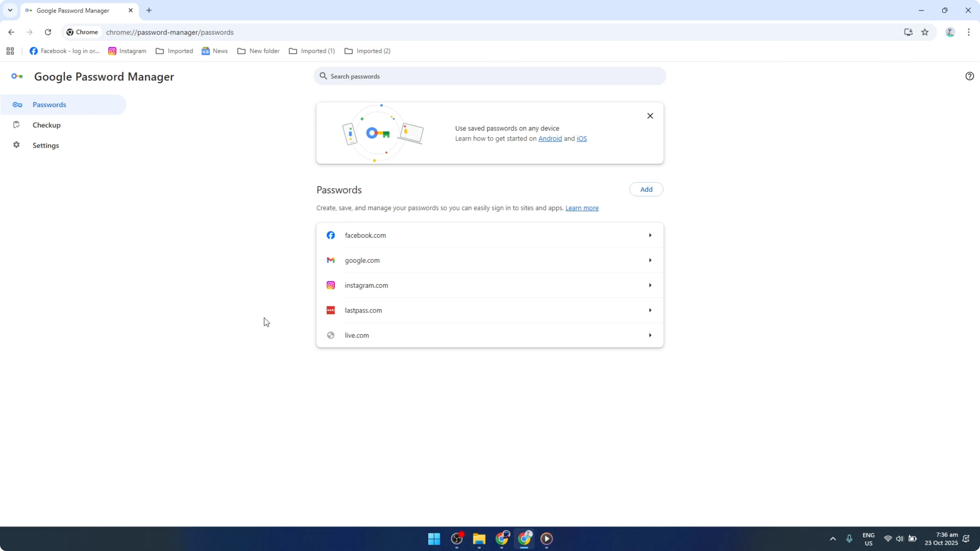Open the Imported bookmarks folder
This screenshot has width=980, height=551.
click(174, 51)
